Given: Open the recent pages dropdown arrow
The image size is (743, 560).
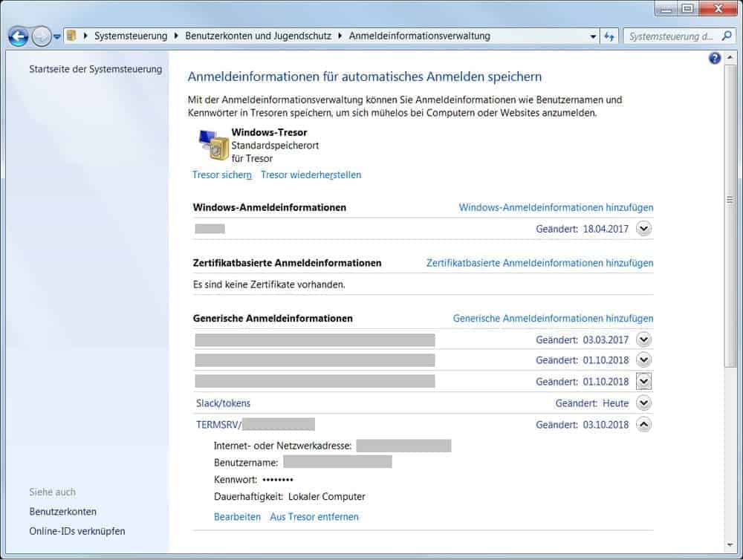Looking at the screenshot, I should [57, 36].
